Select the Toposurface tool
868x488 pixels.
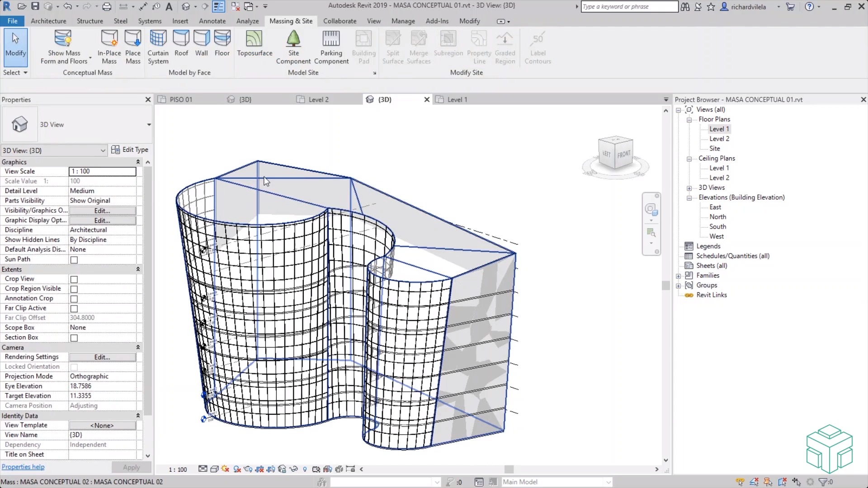pyautogui.click(x=254, y=45)
